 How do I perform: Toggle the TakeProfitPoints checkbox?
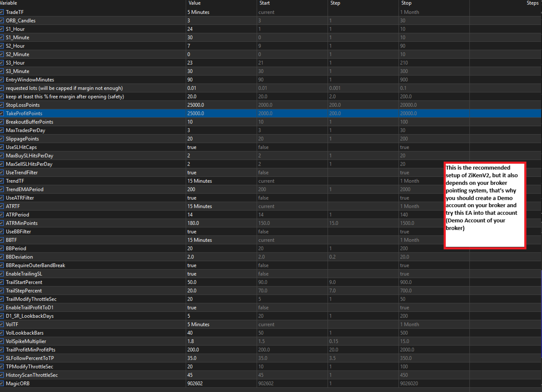(x=2, y=114)
